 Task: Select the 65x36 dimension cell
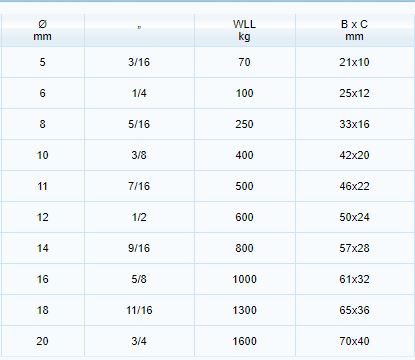[x=354, y=310]
